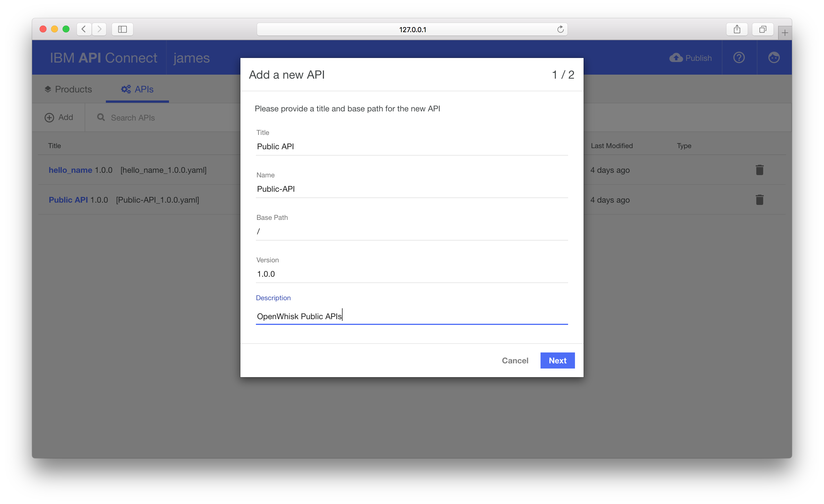Delete hello_name API using its trash icon

(759, 170)
